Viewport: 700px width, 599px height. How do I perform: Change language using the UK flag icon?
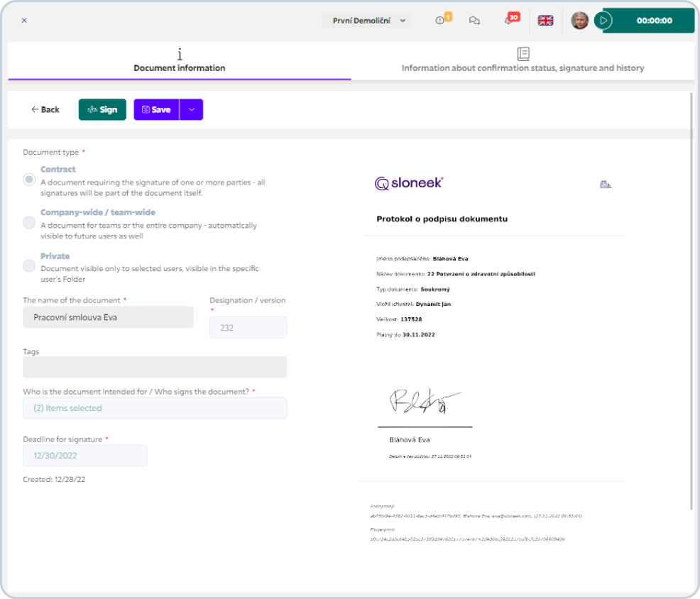tap(545, 21)
